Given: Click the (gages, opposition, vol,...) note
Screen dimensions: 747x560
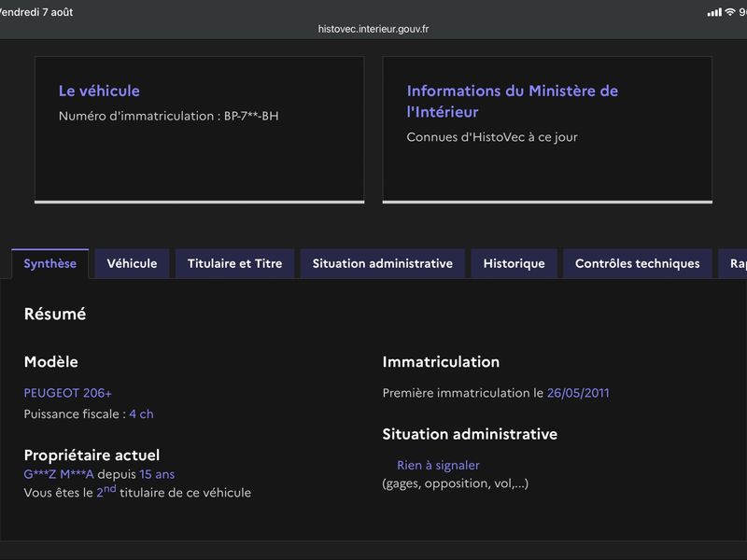Looking at the screenshot, I should 456,483.
